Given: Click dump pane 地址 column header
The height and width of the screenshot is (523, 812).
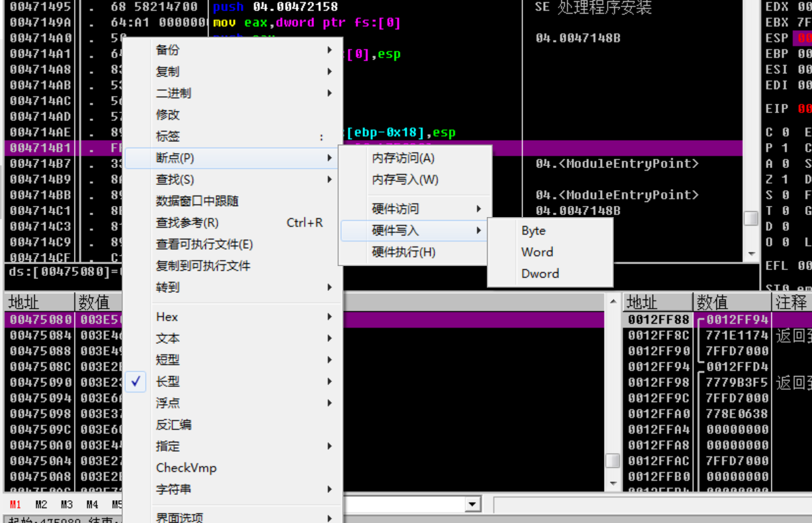Looking at the screenshot, I should point(40,302).
